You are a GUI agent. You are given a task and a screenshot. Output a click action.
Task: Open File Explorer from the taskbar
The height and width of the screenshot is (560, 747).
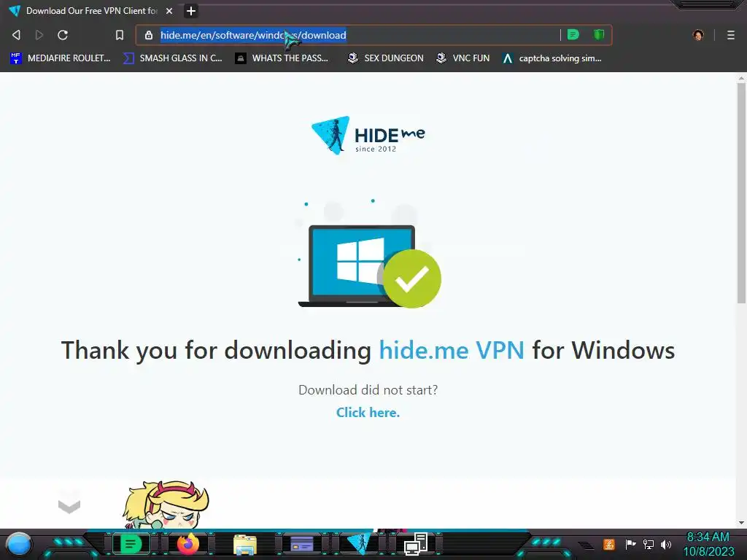pyautogui.click(x=245, y=545)
